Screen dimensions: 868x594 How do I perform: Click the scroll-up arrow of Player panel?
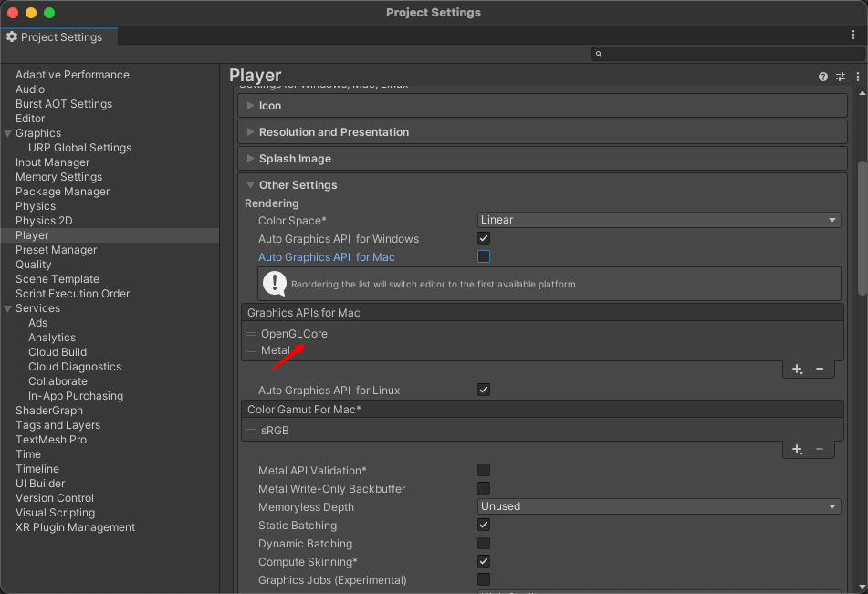coord(862,93)
